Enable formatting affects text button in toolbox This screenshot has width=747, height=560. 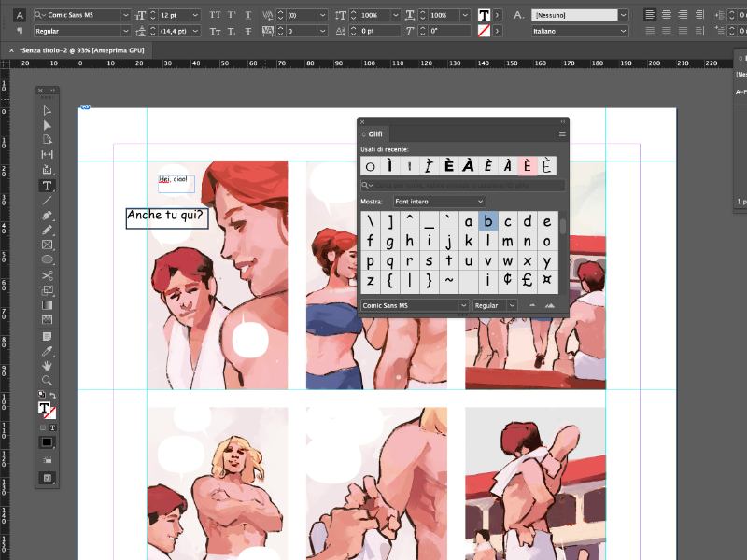(52, 427)
